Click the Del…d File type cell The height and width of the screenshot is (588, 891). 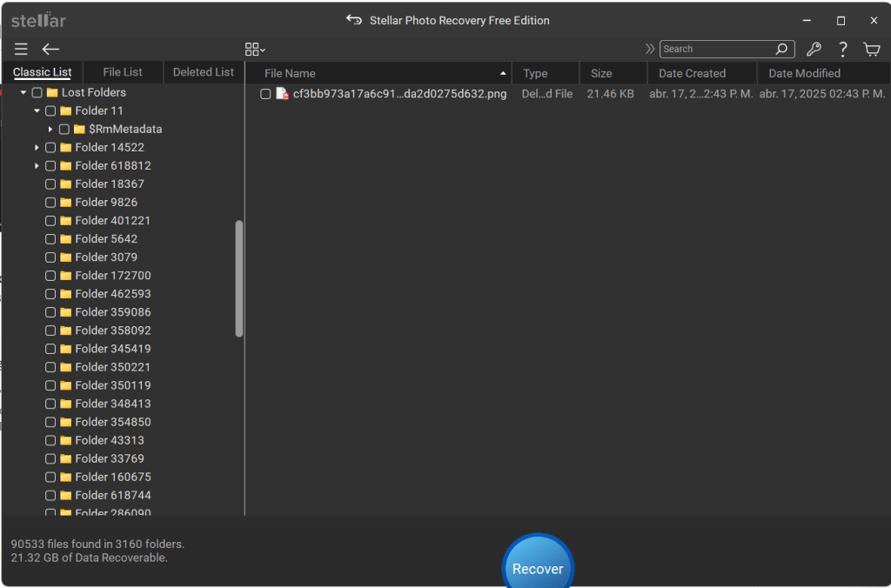[x=547, y=94]
